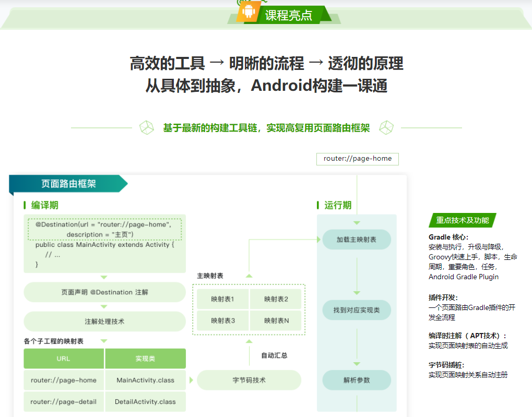Click the cube icon right of the subtitle
Viewport: 532px width, 417px height.
click(x=386, y=127)
